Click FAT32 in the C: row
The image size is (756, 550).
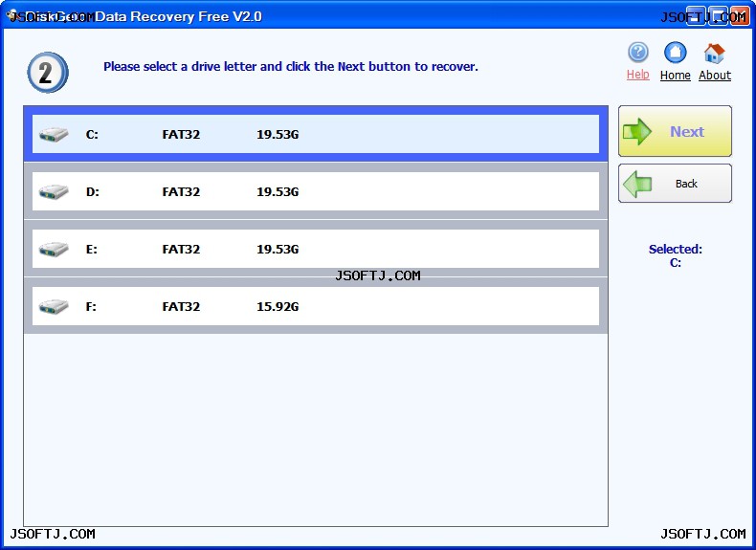(181, 135)
